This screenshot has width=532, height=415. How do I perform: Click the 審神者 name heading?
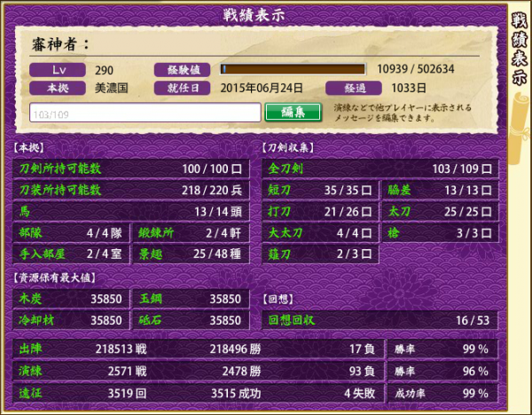(60, 44)
